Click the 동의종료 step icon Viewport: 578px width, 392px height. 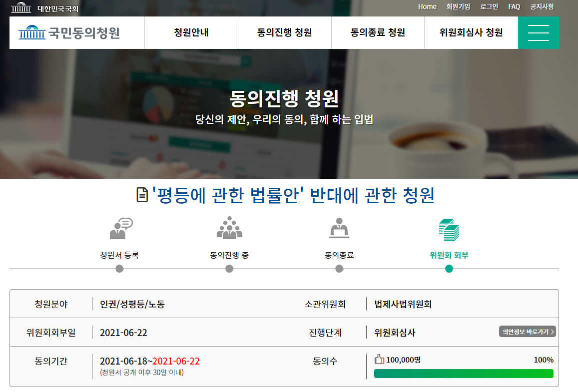[x=339, y=228]
